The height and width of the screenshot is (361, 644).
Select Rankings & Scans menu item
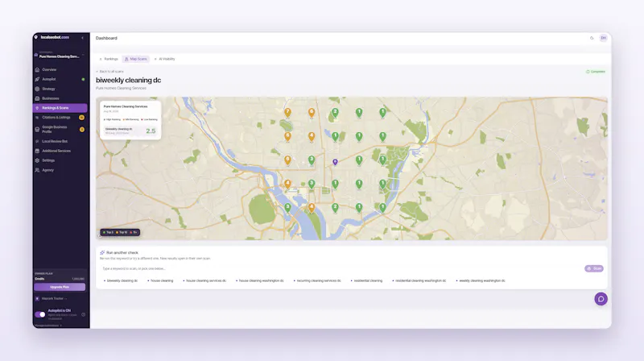coord(60,108)
